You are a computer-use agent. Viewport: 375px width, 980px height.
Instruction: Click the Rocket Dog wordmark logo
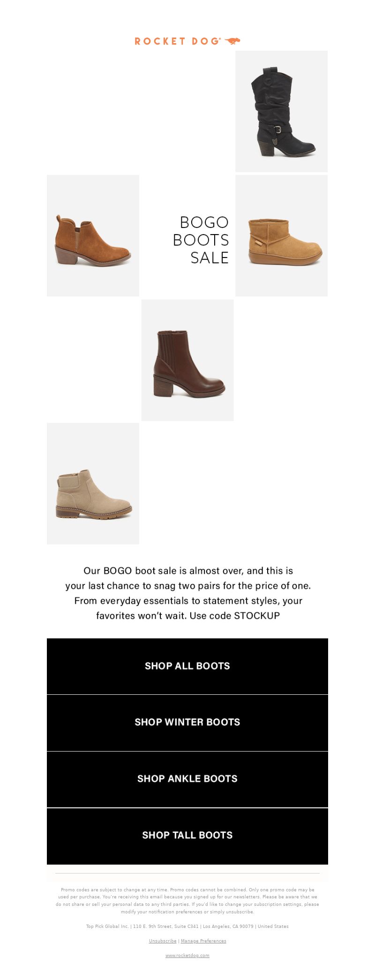(177, 41)
